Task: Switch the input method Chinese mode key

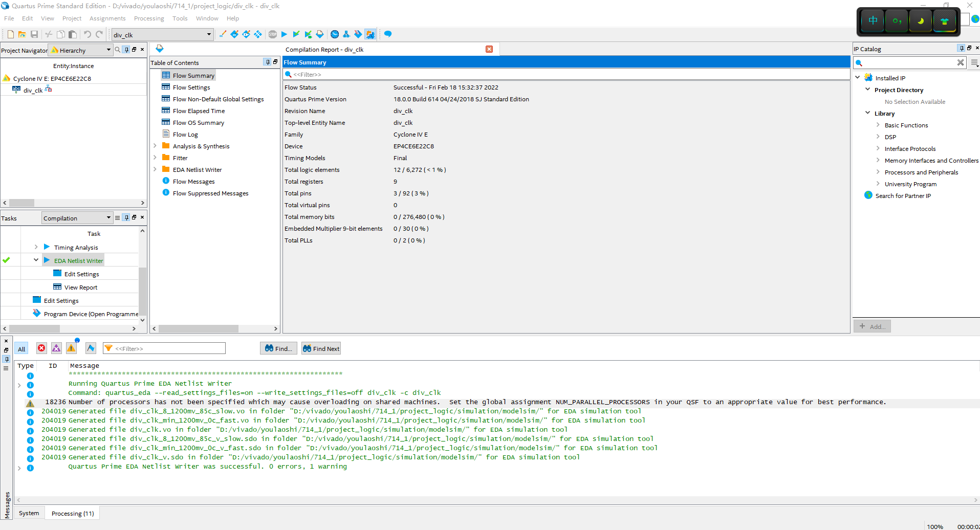Action: click(873, 21)
